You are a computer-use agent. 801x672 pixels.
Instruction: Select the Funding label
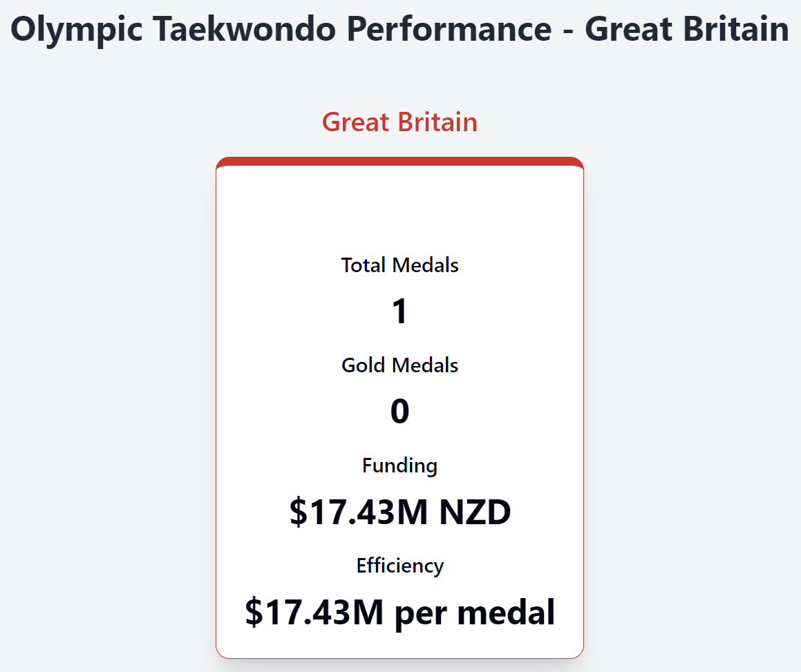399,465
